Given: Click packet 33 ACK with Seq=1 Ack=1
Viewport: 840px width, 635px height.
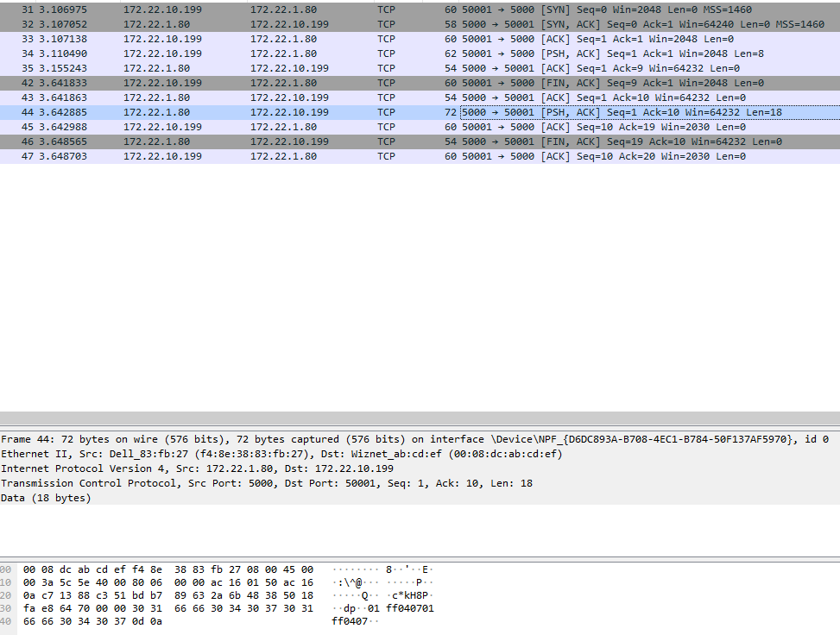Looking at the screenshot, I should point(420,39).
